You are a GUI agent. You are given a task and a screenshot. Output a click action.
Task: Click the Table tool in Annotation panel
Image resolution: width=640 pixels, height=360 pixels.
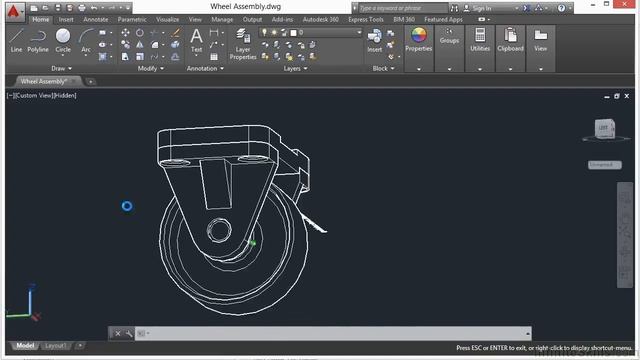click(x=213, y=57)
